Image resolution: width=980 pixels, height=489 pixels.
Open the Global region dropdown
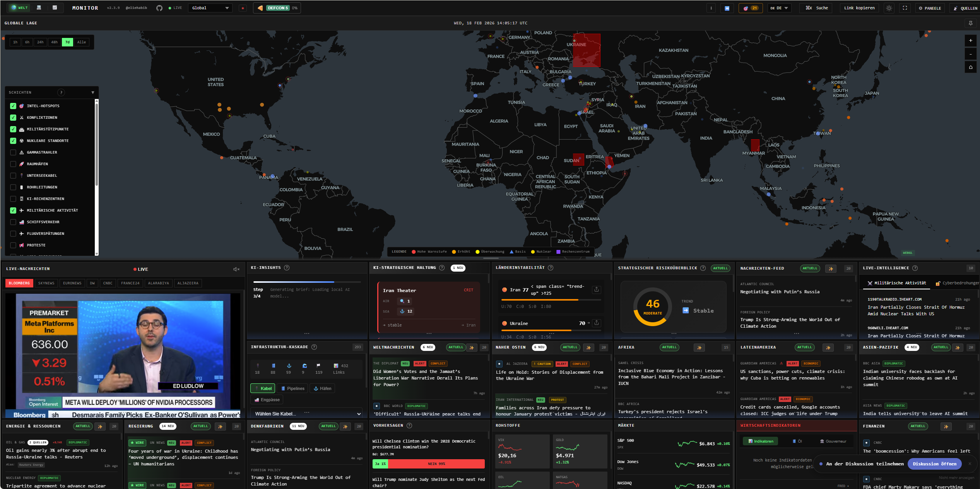coord(210,8)
